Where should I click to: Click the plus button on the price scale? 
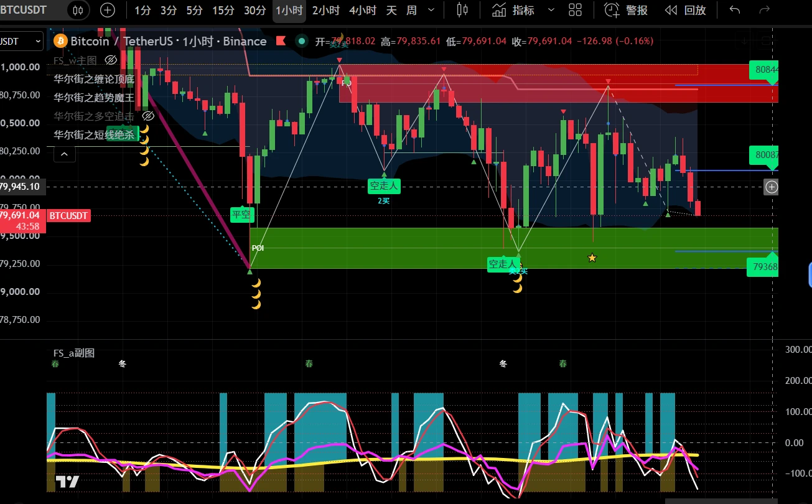tap(772, 187)
